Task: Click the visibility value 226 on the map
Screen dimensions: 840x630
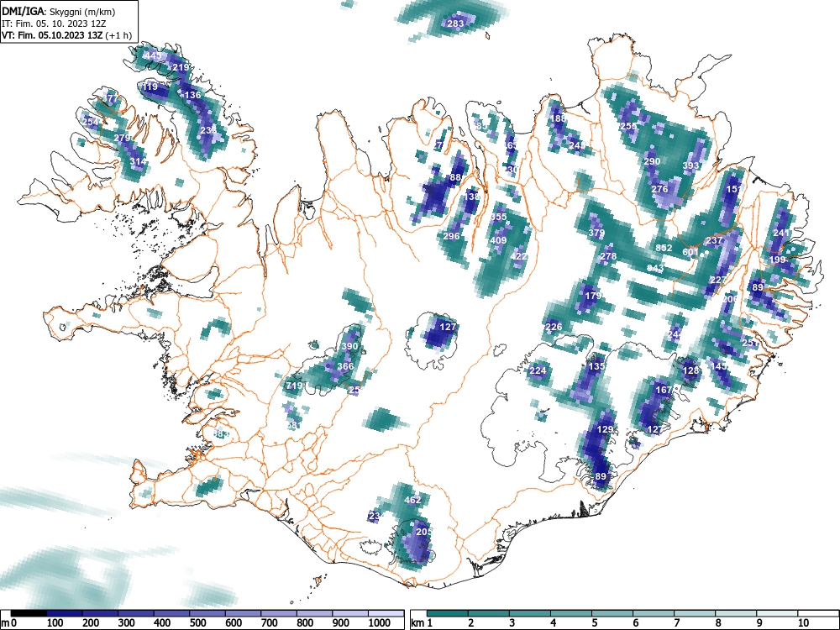Action: (x=554, y=327)
